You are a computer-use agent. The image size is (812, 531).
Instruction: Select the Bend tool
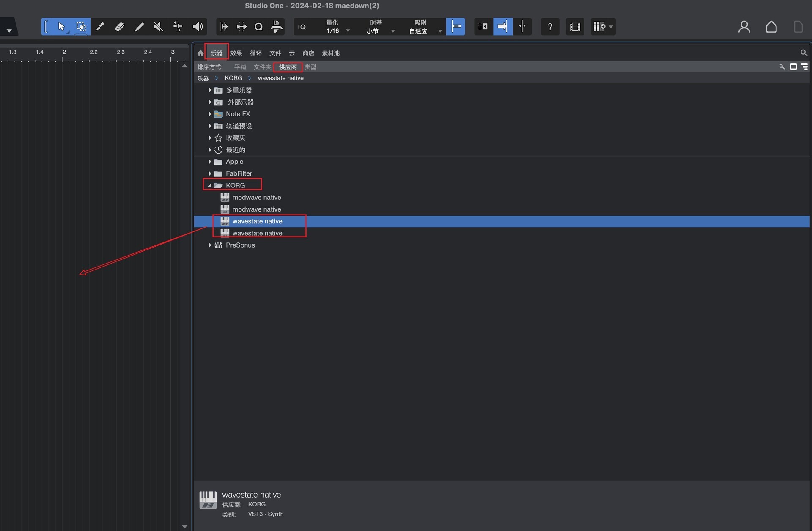[x=178, y=27]
